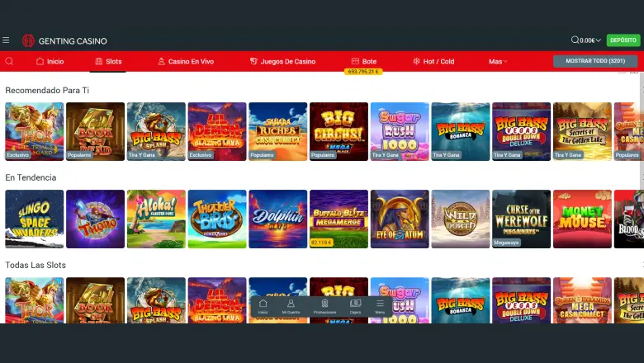The image size is (644, 363).
Task: Open Cajero cash icon in bottom bar
Action: tap(355, 307)
